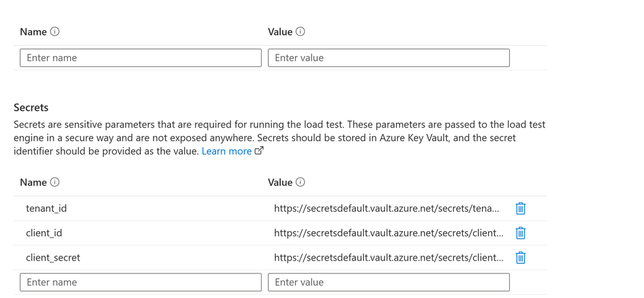
Task: Select the client_id name cell
Action: 44,233
